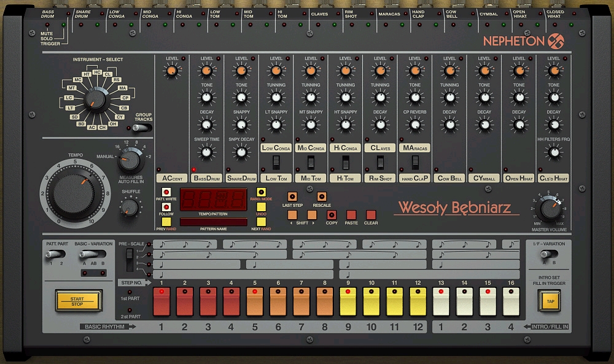This screenshot has width=614, height=364.
Task: Solo the Bass Drum via green LED
Action: coord(63,25)
